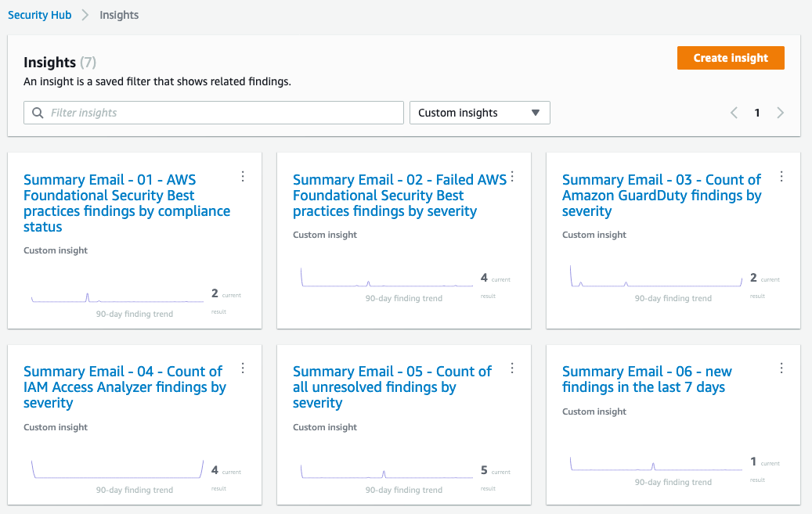The image size is (812, 514).
Task: Expand the Custom insights dropdown
Action: pyautogui.click(x=479, y=113)
